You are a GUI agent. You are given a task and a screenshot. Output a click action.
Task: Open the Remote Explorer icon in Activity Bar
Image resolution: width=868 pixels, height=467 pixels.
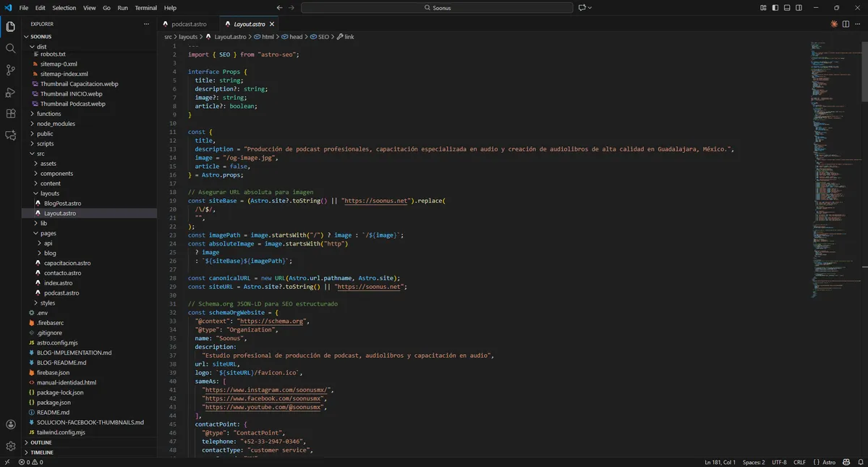click(x=10, y=136)
